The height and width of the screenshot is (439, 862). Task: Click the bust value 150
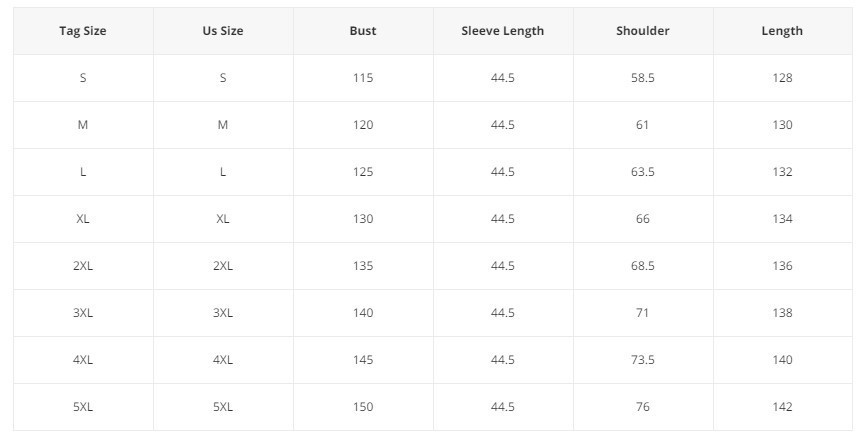pos(363,407)
